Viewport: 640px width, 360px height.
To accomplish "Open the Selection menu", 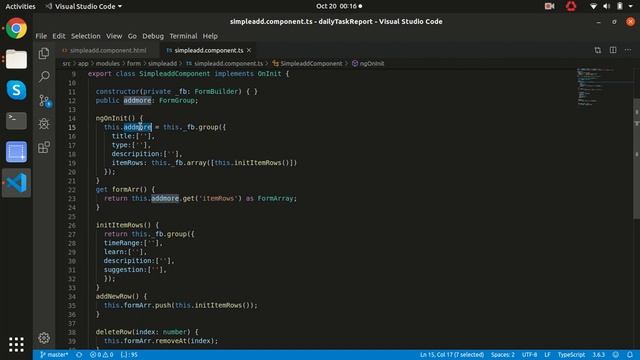I will [x=86, y=36].
